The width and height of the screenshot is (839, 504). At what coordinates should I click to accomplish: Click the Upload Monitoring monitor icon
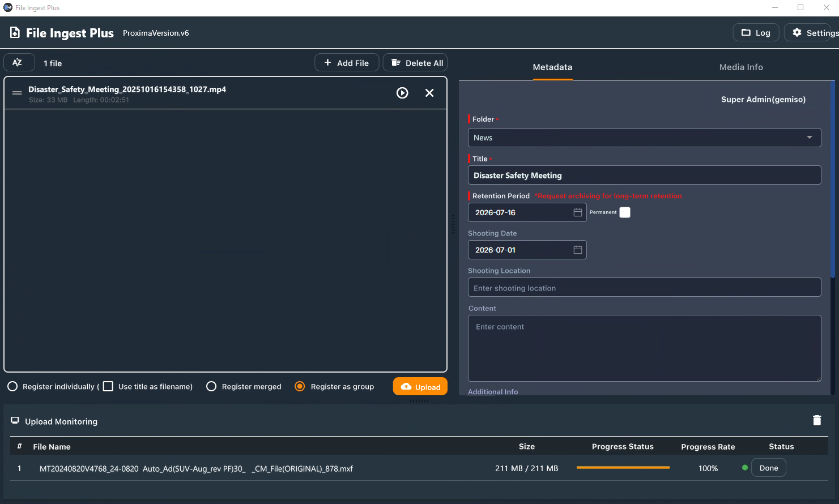15,421
